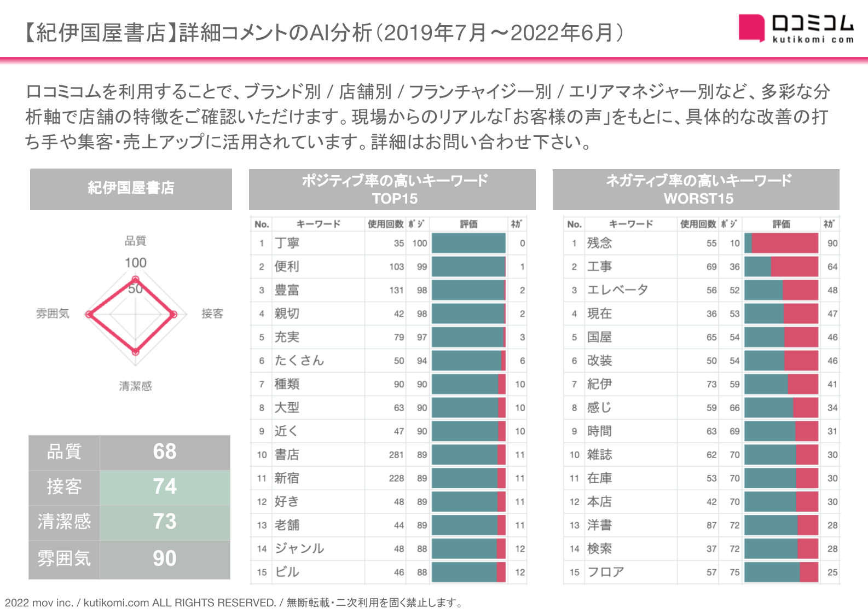Click the keyword 検索 in WORST15

599,549
